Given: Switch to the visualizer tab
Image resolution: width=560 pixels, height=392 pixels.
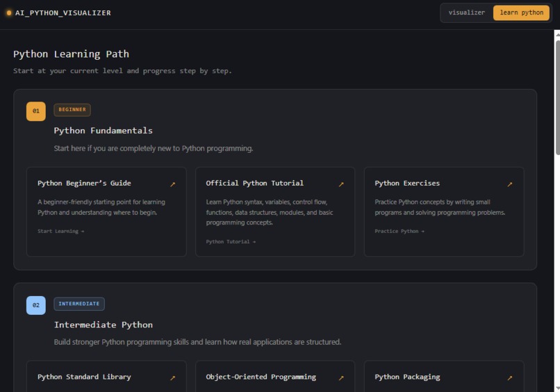Looking at the screenshot, I should pyautogui.click(x=467, y=13).
